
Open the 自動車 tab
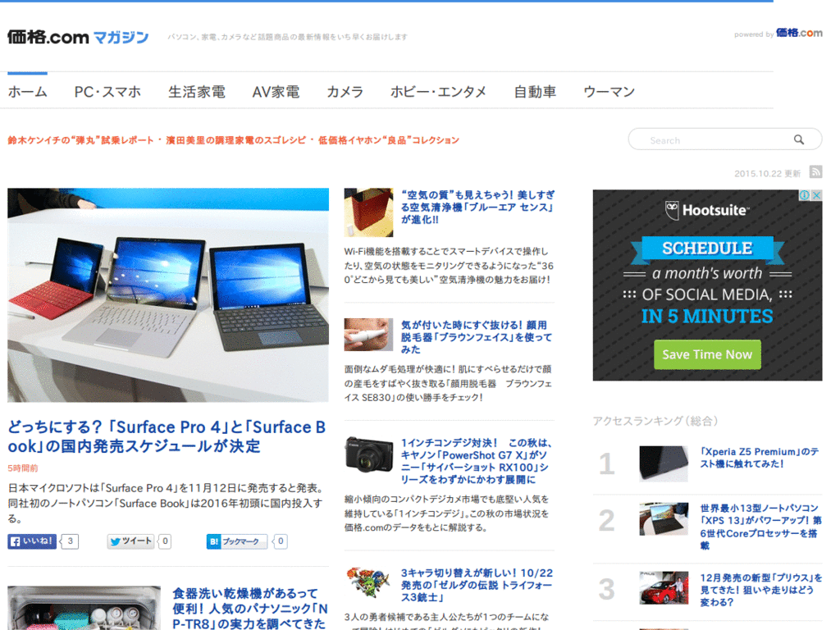click(535, 92)
